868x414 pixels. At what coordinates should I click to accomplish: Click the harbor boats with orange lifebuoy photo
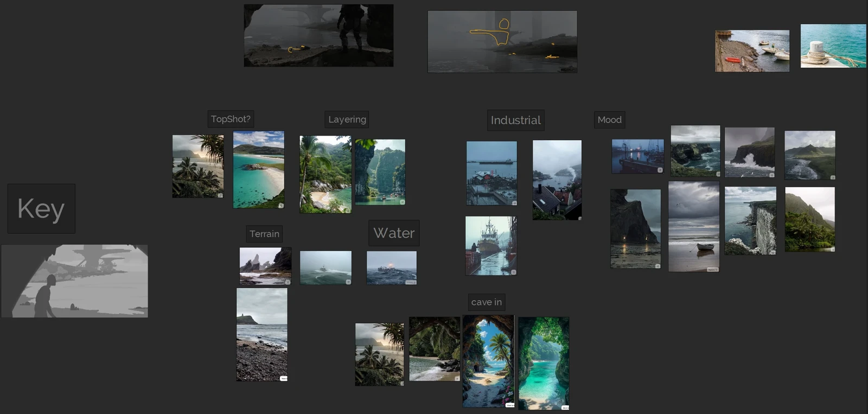(752, 51)
